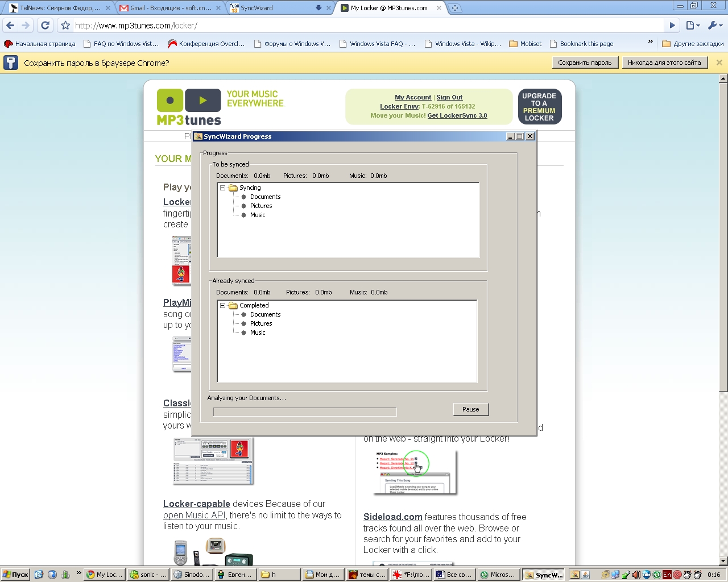Dismiss the password save infobar
The image size is (728, 582).
pos(719,63)
